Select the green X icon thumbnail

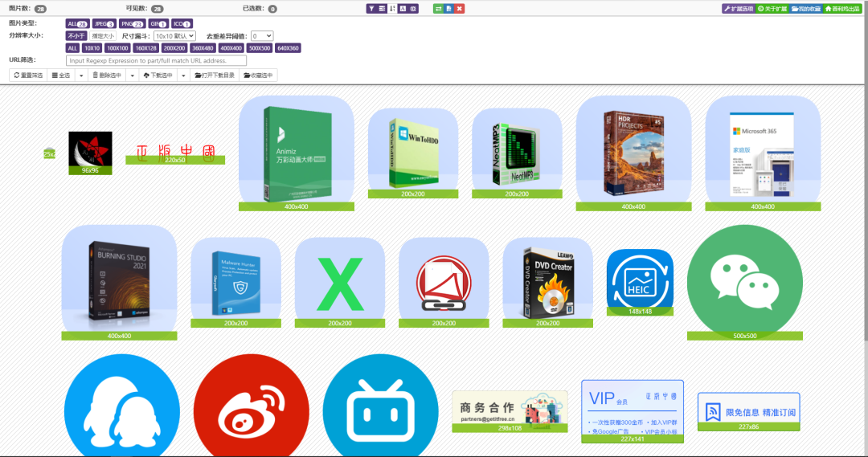(340, 282)
